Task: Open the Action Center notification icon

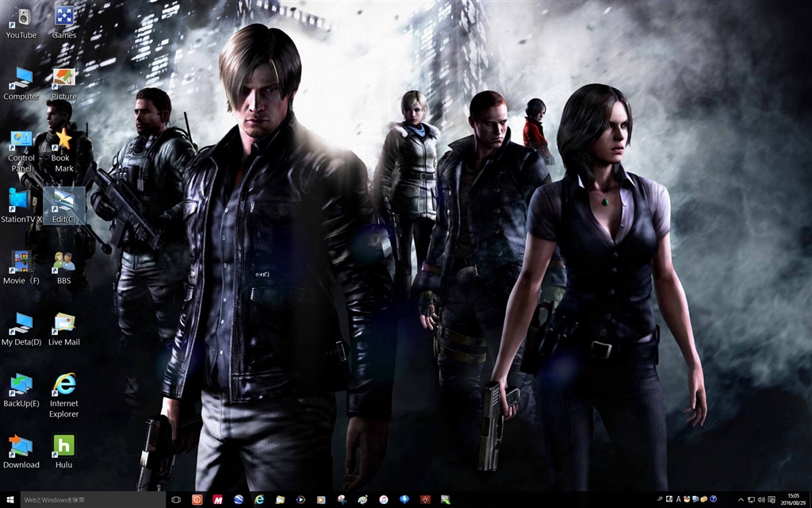Action: point(772,500)
